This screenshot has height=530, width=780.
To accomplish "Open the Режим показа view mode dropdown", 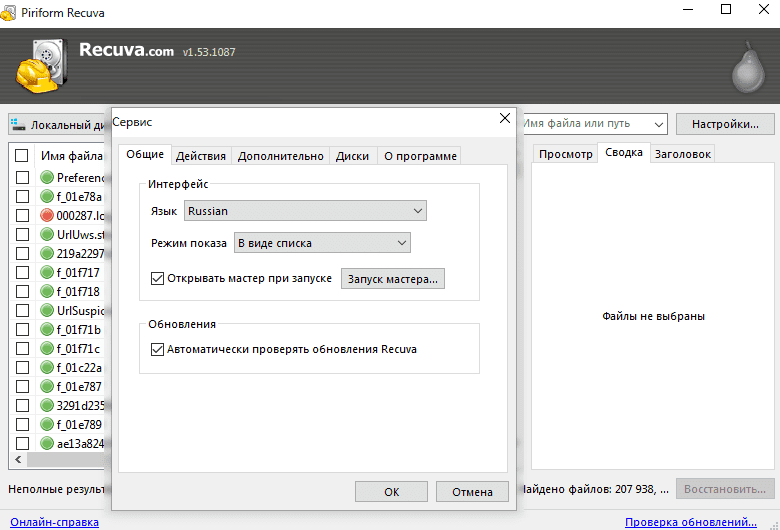I will (322, 243).
